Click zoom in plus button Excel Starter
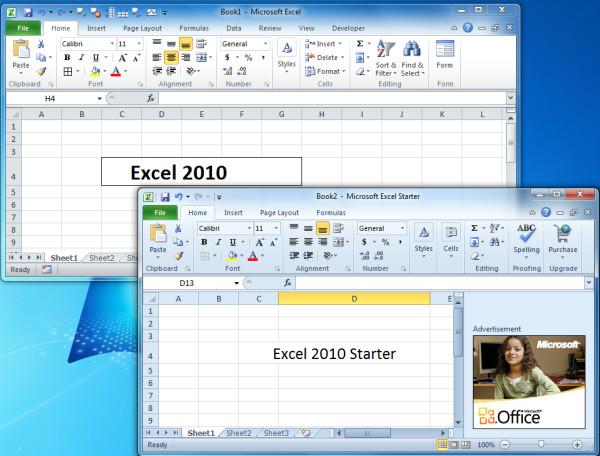 pyautogui.click(x=577, y=445)
